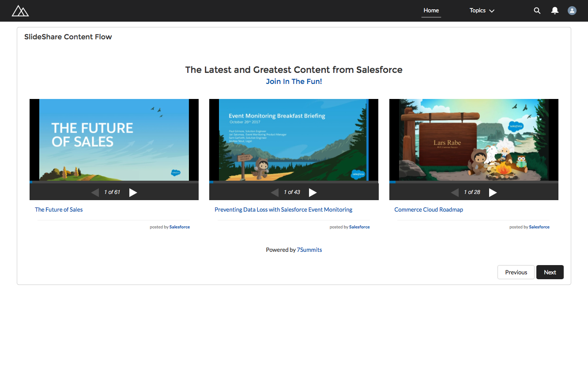Click progress bar of Event Monitoring deck
588x372 pixels.
294,182
